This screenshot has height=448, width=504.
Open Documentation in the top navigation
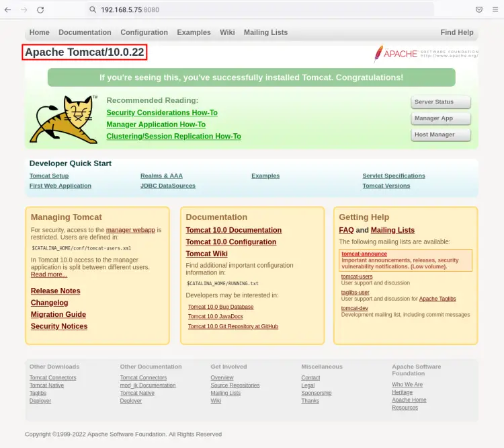click(x=85, y=32)
